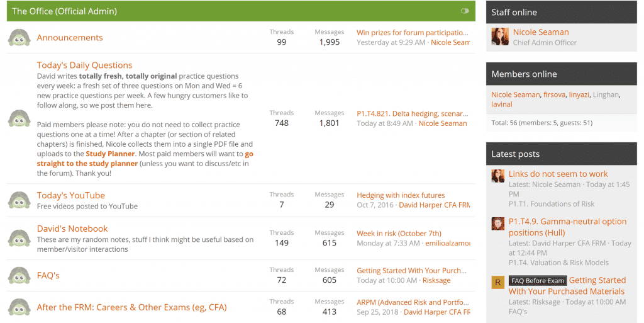Image resolution: width=644 pixels, height=323 pixels.
Task: Click the turtle icon beside After the FRM
Action: tap(19, 307)
